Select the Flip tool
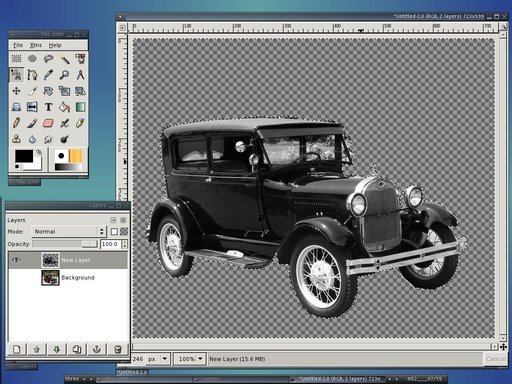Image resolution: width=512 pixels, height=384 pixels. click(32, 107)
